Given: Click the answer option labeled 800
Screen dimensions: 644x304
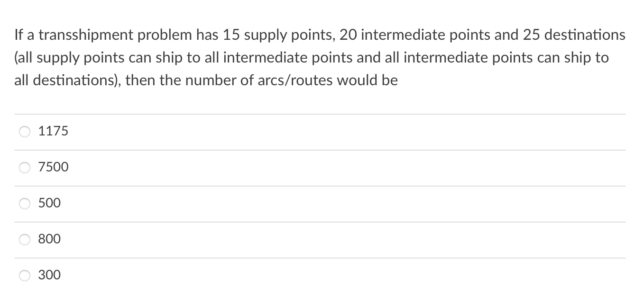Looking at the screenshot, I should (49, 240).
